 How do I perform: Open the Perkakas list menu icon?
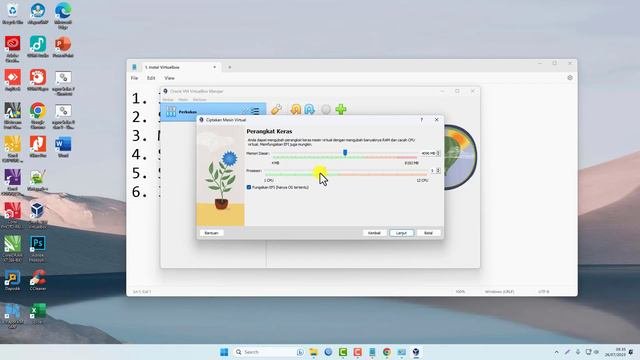click(255, 111)
